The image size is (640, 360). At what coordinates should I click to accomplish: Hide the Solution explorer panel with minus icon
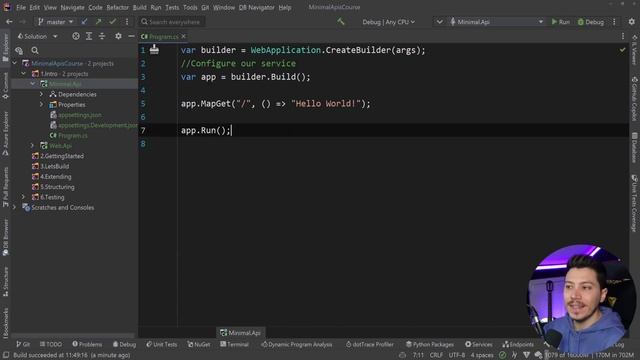point(131,36)
